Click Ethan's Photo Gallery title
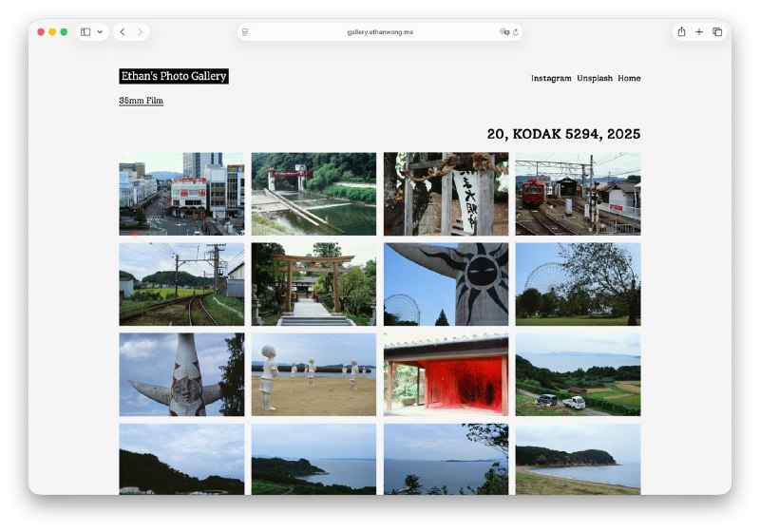Screen dimensions: 760x532 click(174, 76)
